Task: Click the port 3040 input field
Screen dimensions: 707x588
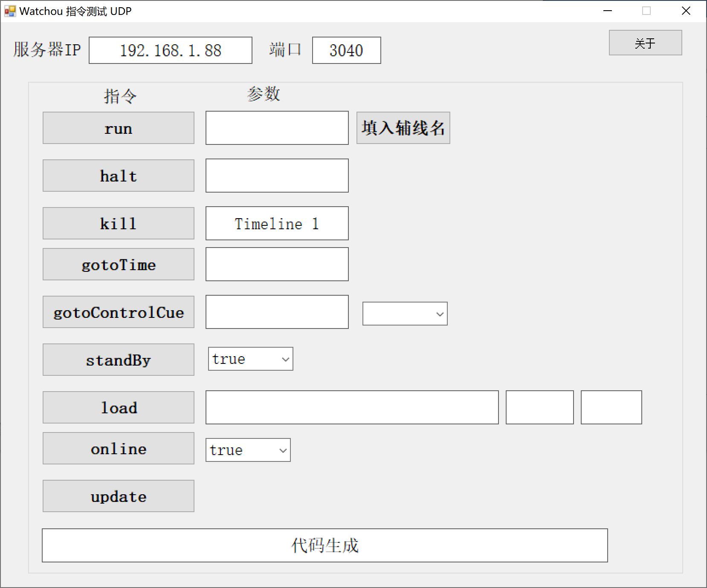Action: click(x=346, y=50)
